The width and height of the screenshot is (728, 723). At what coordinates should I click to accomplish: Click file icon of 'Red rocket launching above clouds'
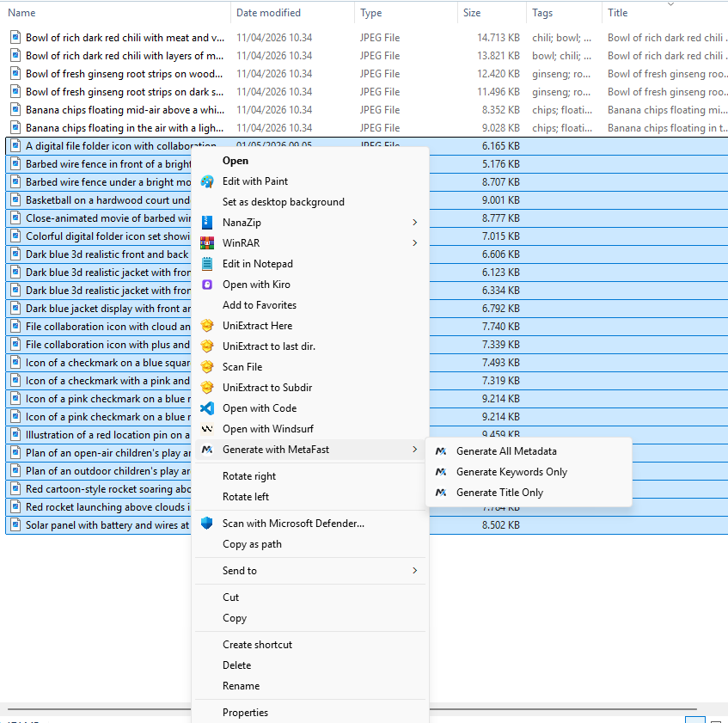15,506
